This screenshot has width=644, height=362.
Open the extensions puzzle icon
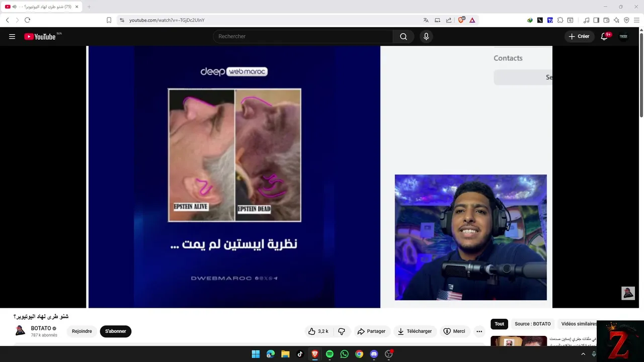point(560,20)
